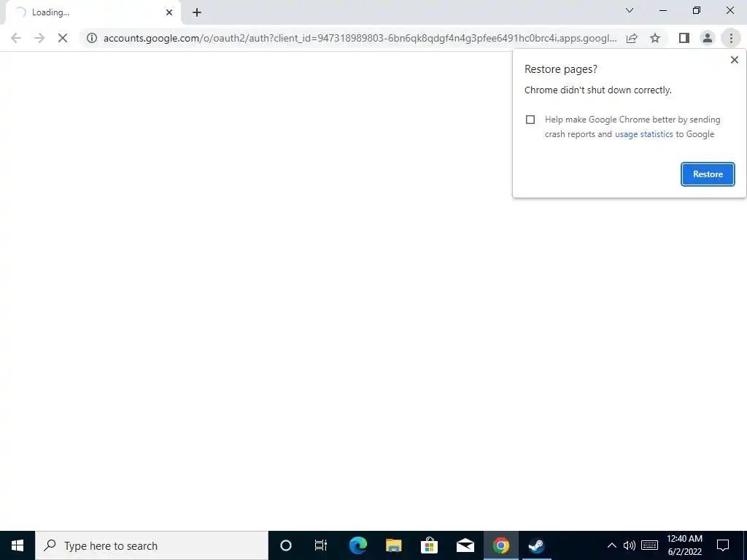Open the usage statistics link
This screenshot has height=560, width=747.
click(643, 134)
